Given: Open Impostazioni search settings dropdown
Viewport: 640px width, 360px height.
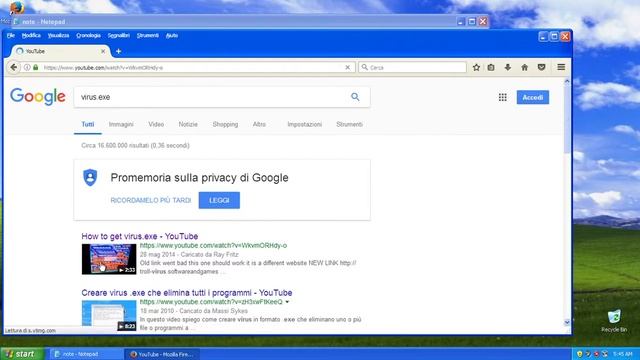Looking at the screenshot, I should (304, 124).
